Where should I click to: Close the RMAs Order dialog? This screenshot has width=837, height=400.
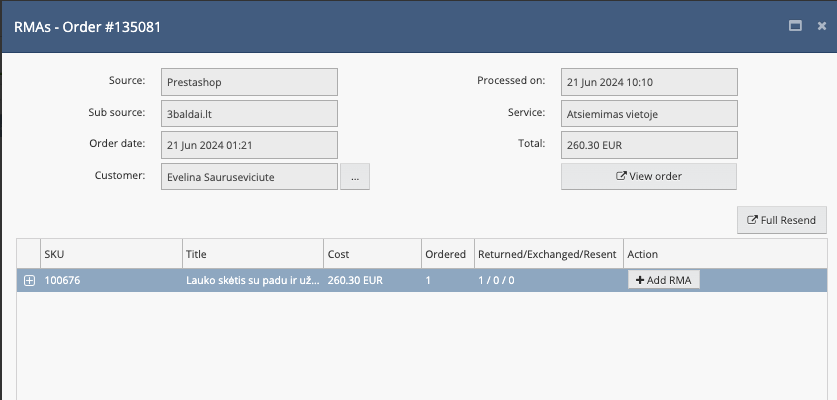(794, 27)
